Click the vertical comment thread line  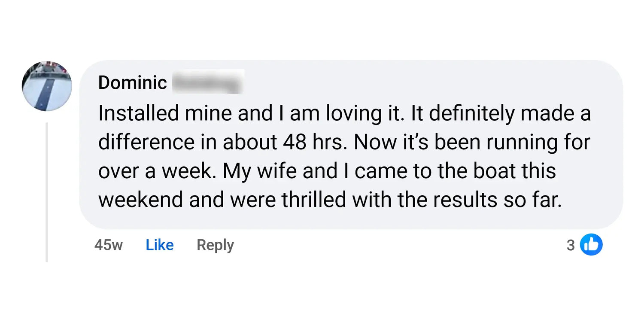click(47, 193)
